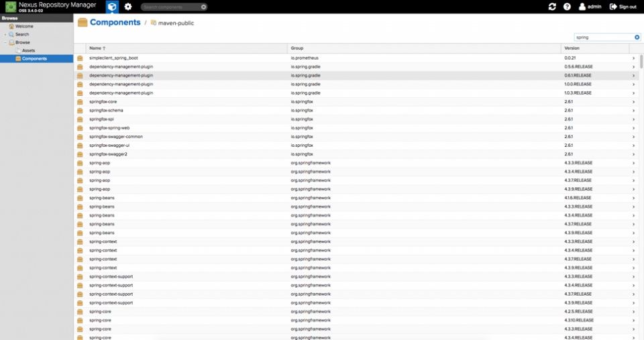
Task: Select Welcome in the sidebar
Action: (23, 26)
